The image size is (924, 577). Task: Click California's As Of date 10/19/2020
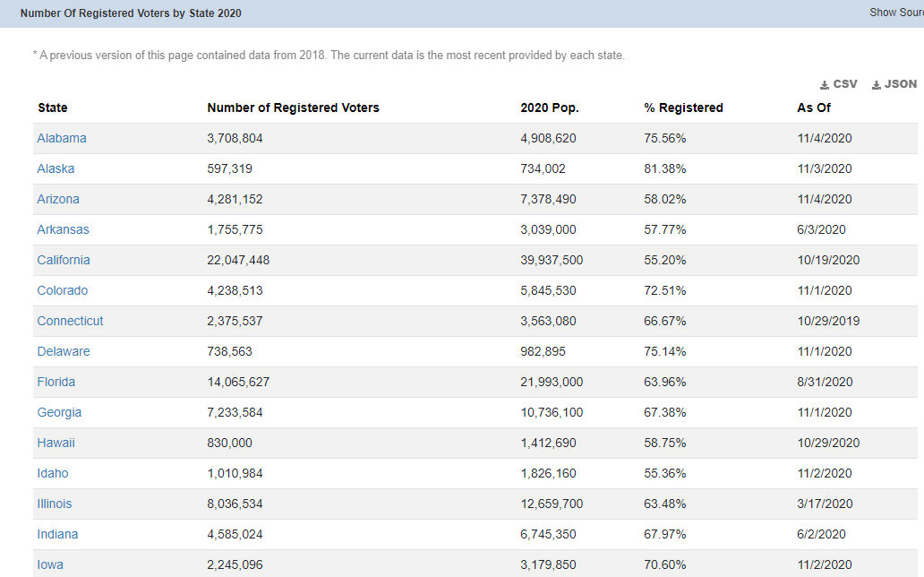pos(828,260)
